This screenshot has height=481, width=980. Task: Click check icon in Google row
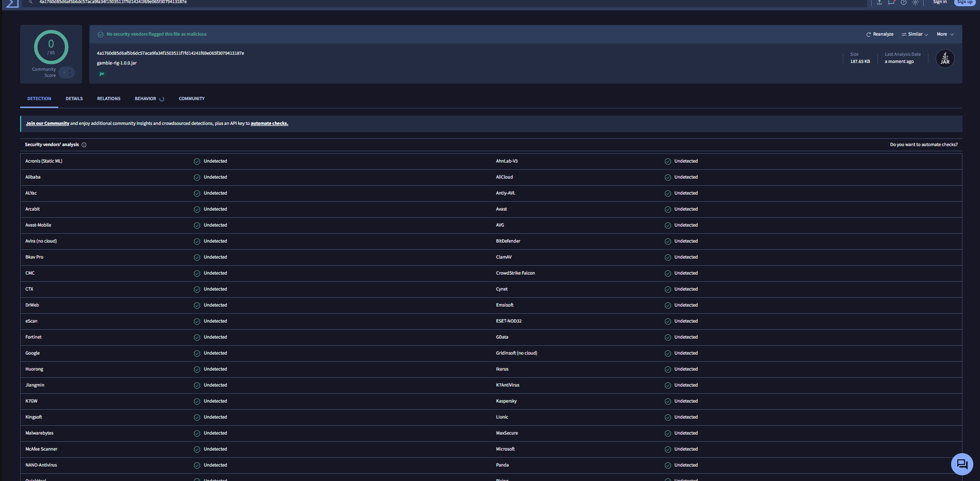coord(197,354)
